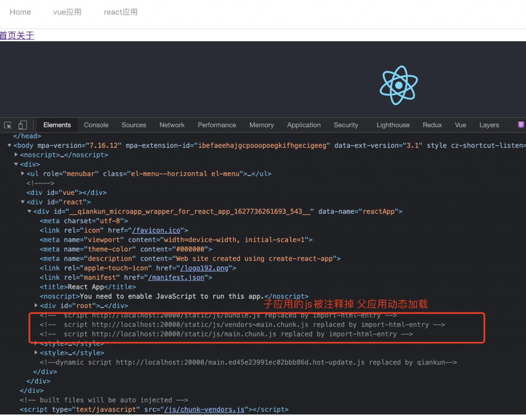Select the </head> closing tag line

[x=27, y=136]
